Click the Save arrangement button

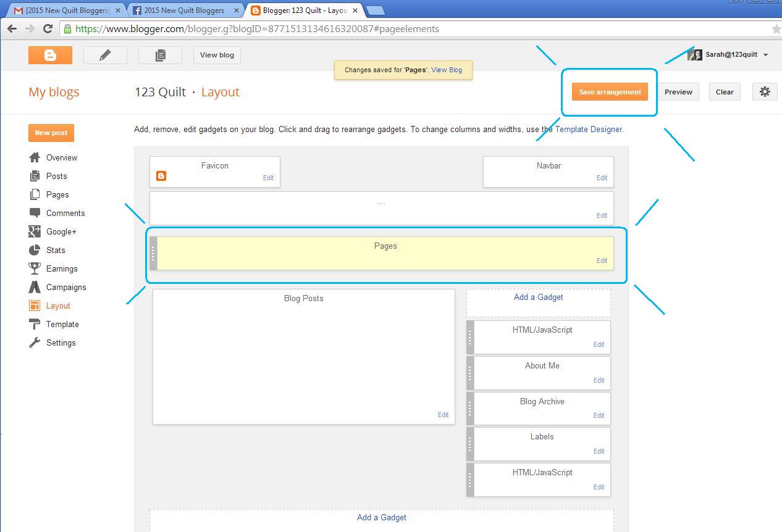pyautogui.click(x=610, y=91)
